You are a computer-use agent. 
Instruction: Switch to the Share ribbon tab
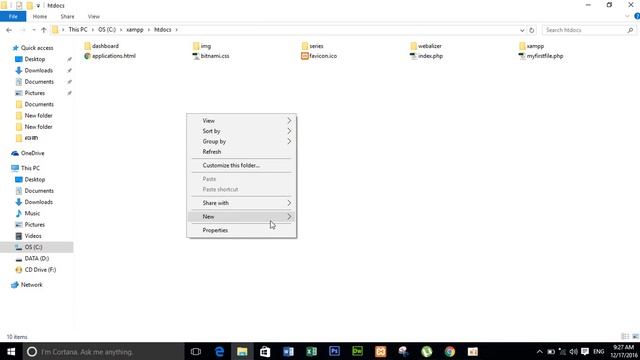click(x=67, y=16)
